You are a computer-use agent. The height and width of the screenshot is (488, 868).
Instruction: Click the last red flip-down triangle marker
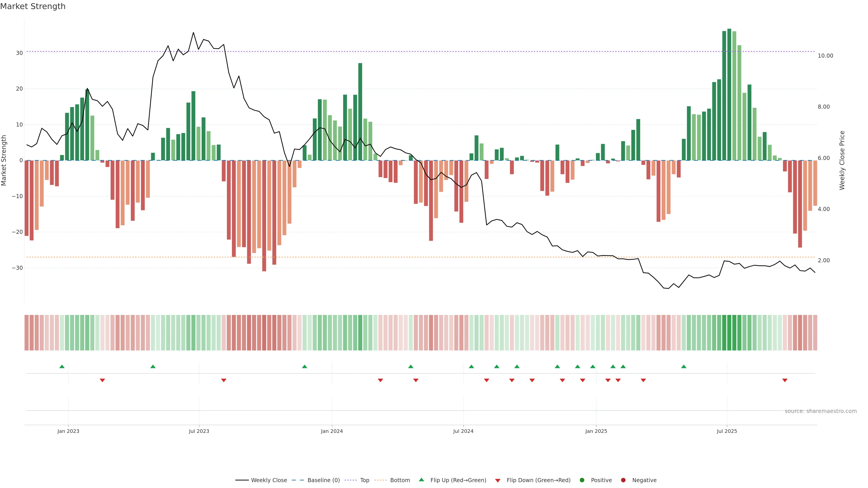[785, 380]
